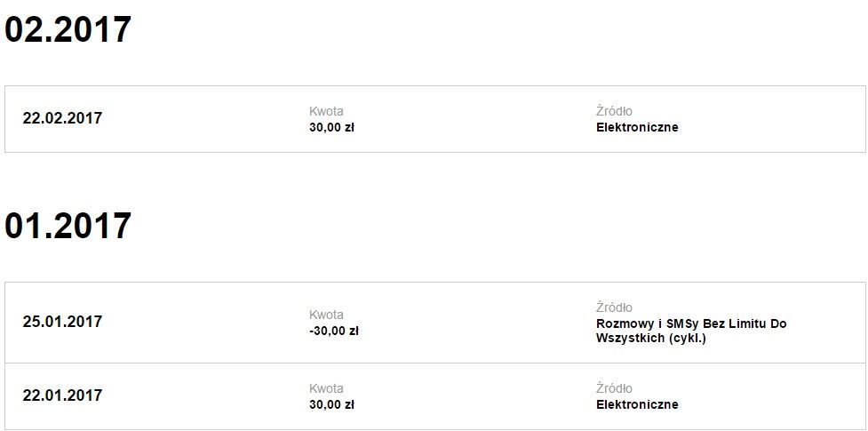868x431 pixels.
Task: Click the -30,00 zł amount
Action: click(x=333, y=331)
